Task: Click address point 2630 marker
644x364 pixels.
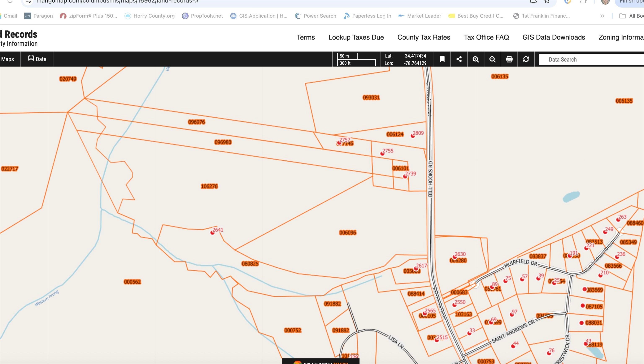Action: (x=455, y=257)
